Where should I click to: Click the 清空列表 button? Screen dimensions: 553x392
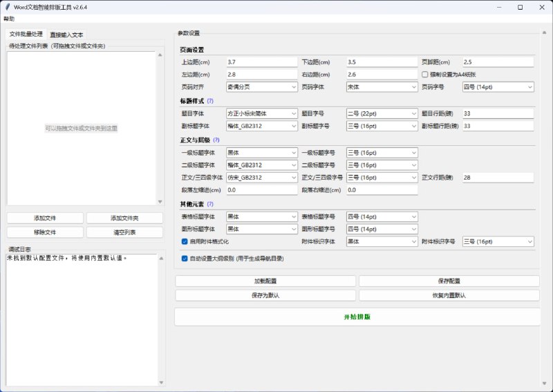[124, 232]
